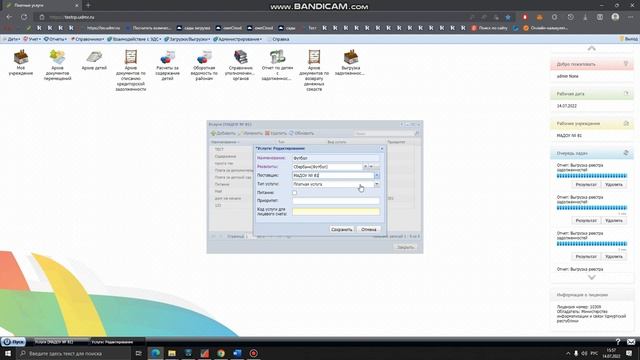Open the Отчеты menu
This screenshot has height=360, width=640.
56,39
